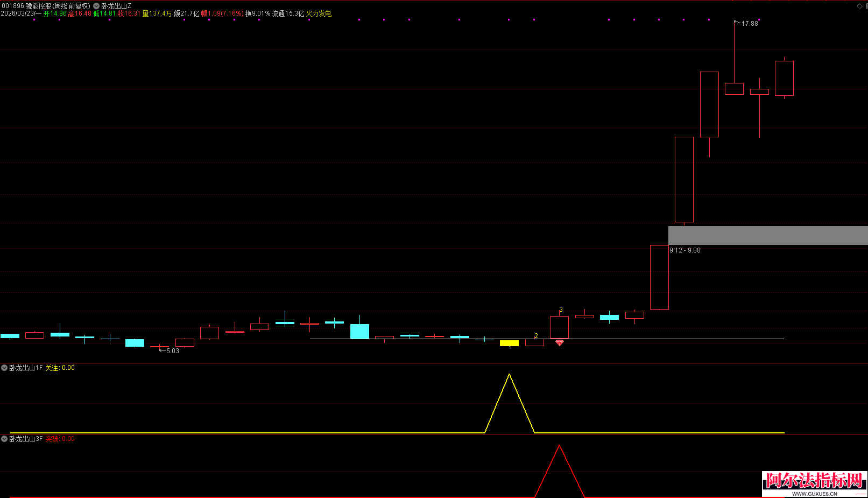Select the red candle labeled 3
The image size is (868, 498).
[x=559, y=327]
